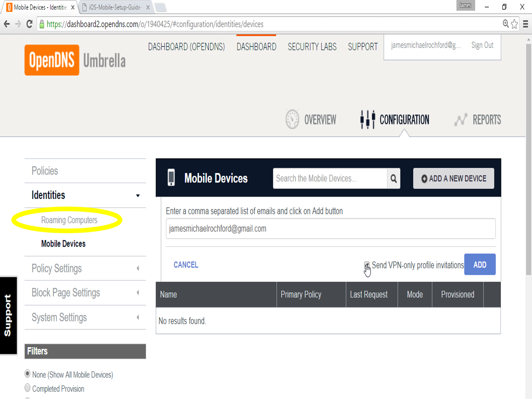
Task: Click the OpenDNS Umbrella logo
Action: [x=75, y=60]
